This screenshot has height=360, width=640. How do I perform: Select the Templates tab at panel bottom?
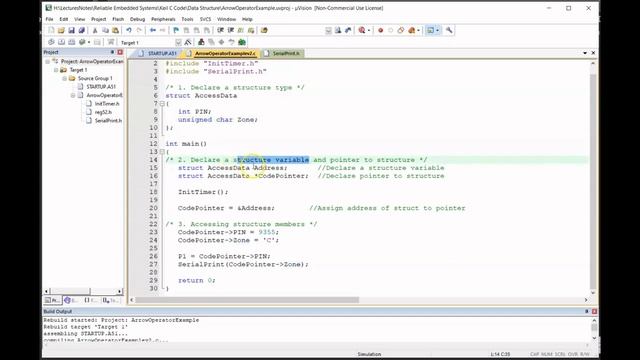coord(110,300)
